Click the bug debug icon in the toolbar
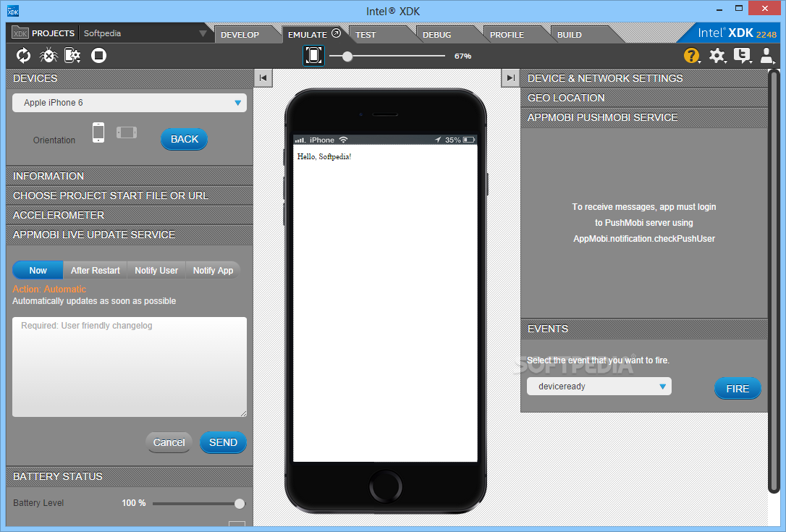The width and height of the screenshot is (786, 532). [x=48, y=55]
